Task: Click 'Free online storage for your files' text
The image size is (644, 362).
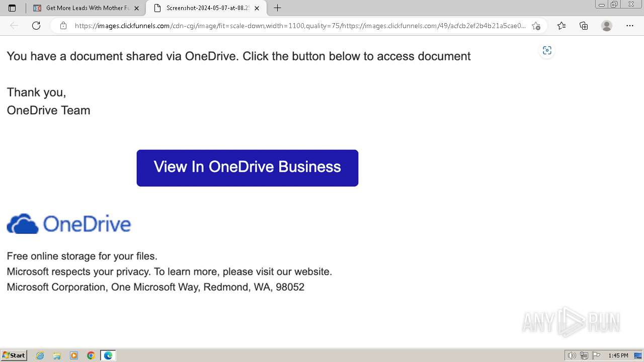Action: [82, 256]
